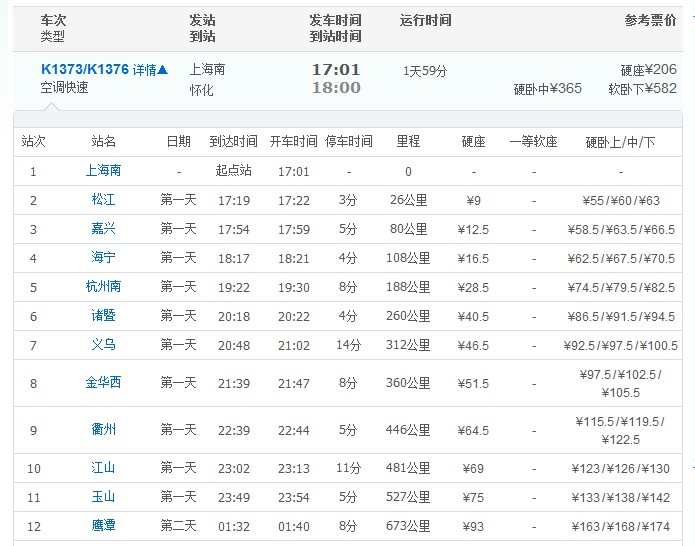Open the 衢州 station link
The image size is (695, 546).
(103, 430)
